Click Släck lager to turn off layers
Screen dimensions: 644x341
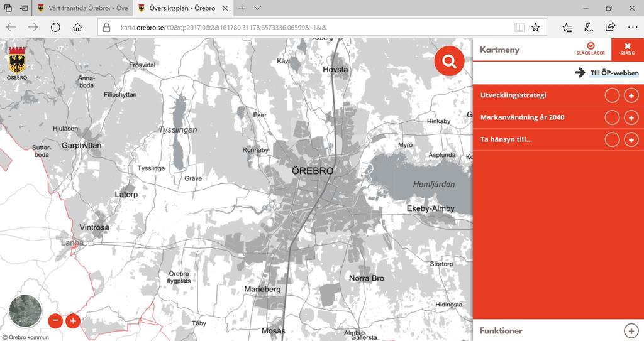click(x=591, y=49)
